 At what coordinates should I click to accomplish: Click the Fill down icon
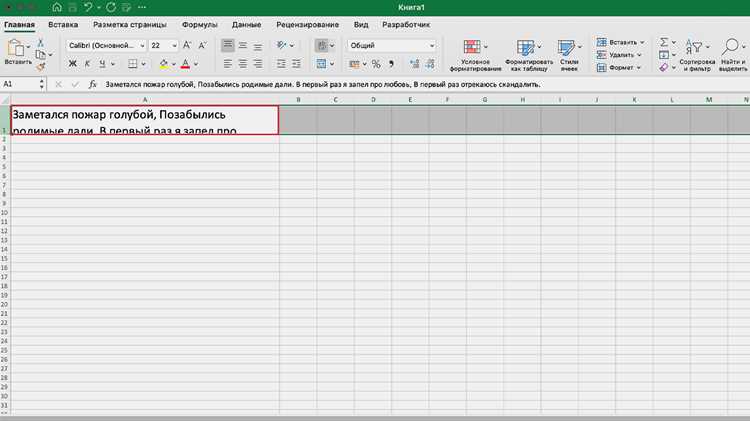click(x=664, y=55)
